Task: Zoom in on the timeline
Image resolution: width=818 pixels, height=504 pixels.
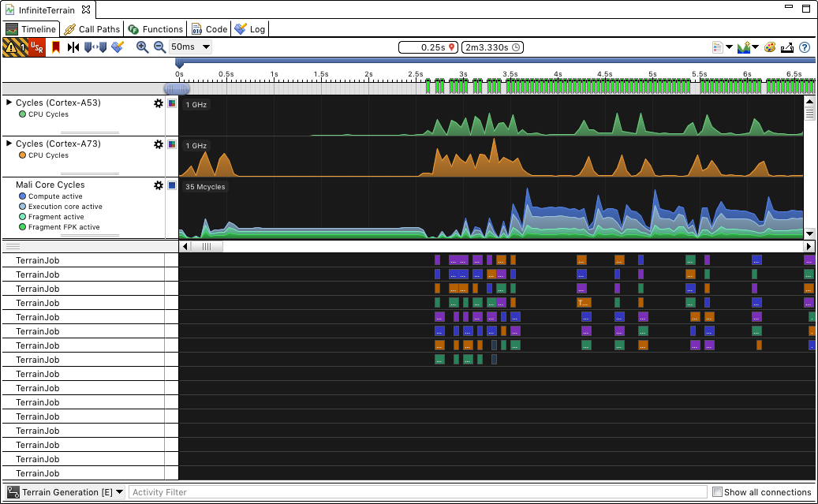Action: coord(142,47)
